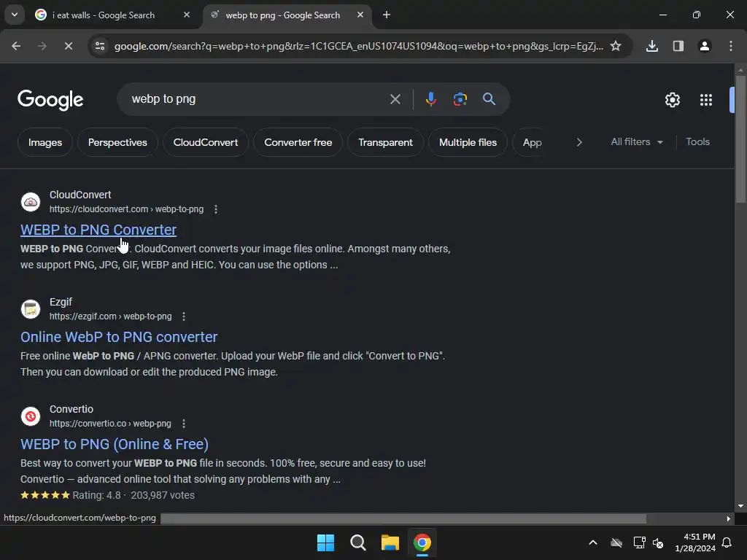This screenshot has width=747, height=560.
Task: Open the more options dots for Convertio result
Action: click(x=184, y=424)
